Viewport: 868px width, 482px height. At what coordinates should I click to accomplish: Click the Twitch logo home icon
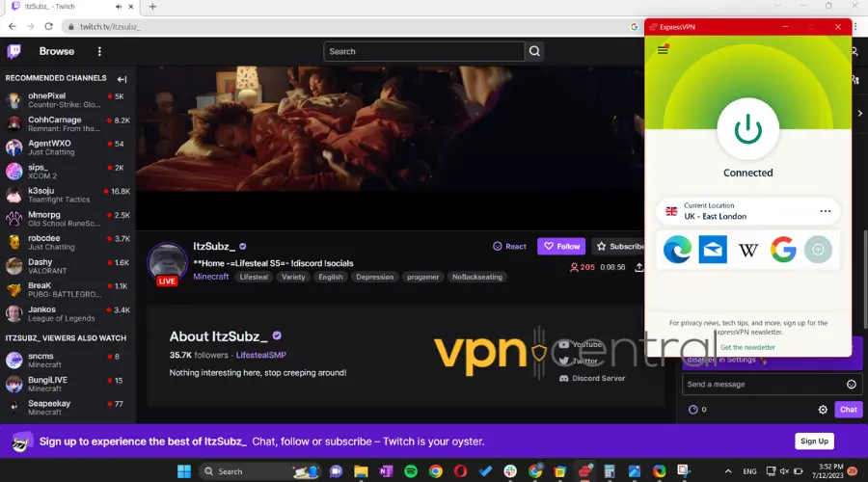tap(14, 51)
